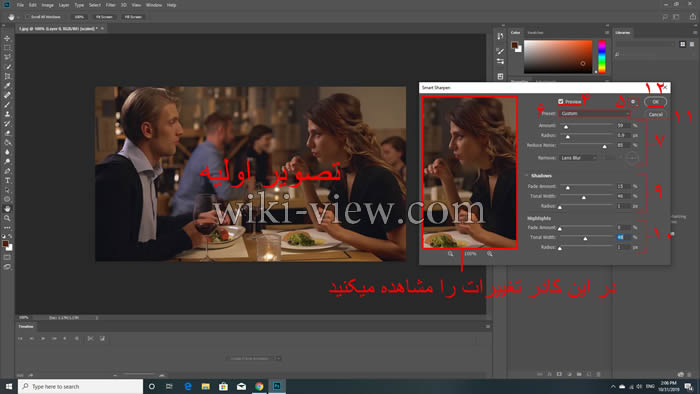
Task: Open the Remove dropdown showing Lens Blur
Action: click(578, 158)
